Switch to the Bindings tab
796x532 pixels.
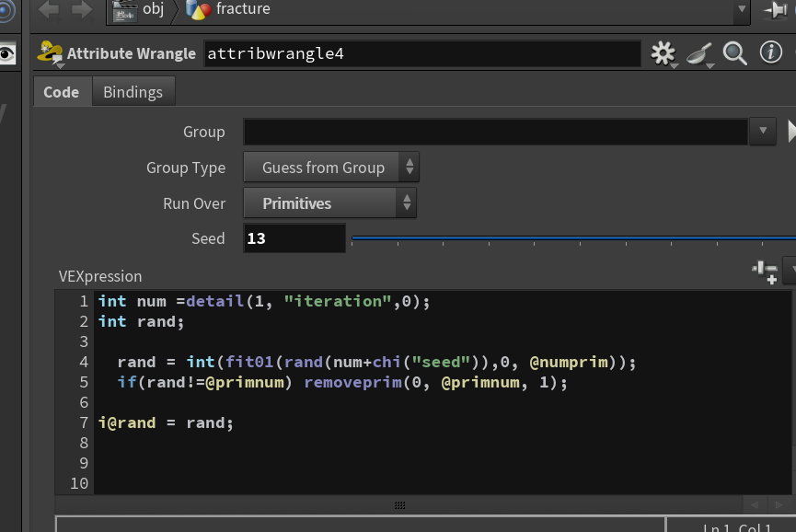tap(133, 92)
